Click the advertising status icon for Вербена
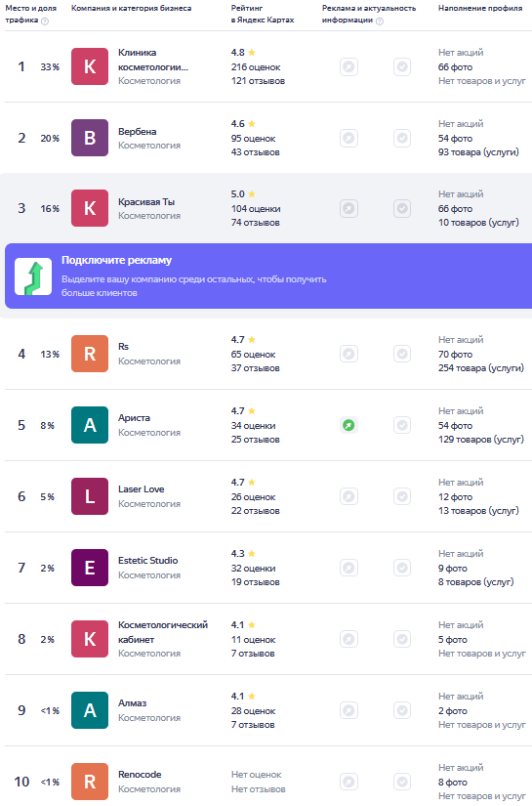Image resolution: width=532 pixels, height=806 pixels. [x=348, y=138]
